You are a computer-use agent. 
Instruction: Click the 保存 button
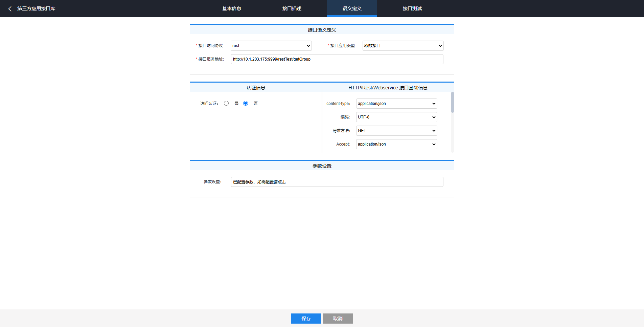[x=306, y=319]
